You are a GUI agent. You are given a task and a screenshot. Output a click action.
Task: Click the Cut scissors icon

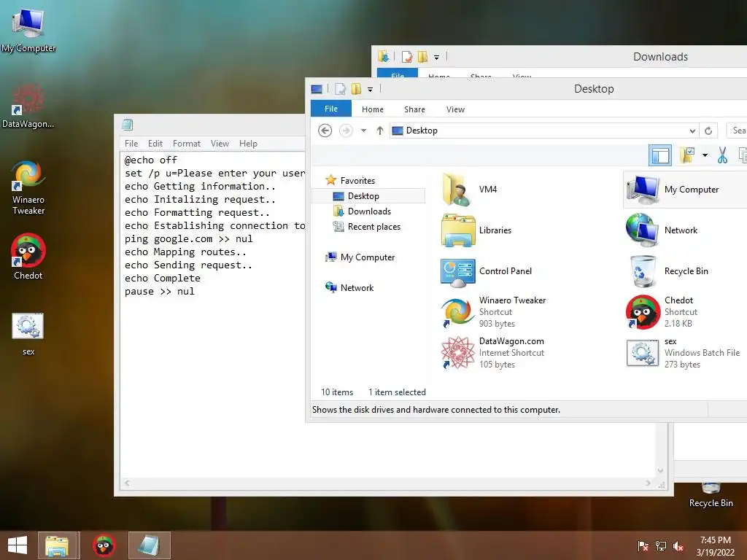722,155
